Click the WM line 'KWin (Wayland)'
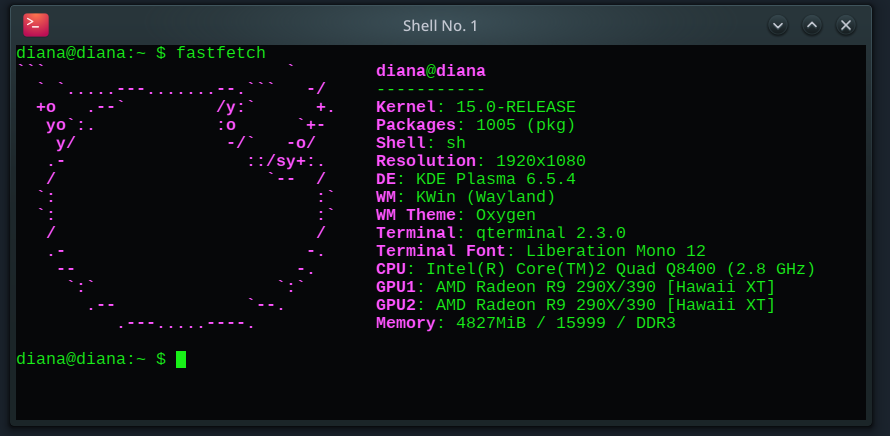 pos(486,197)
